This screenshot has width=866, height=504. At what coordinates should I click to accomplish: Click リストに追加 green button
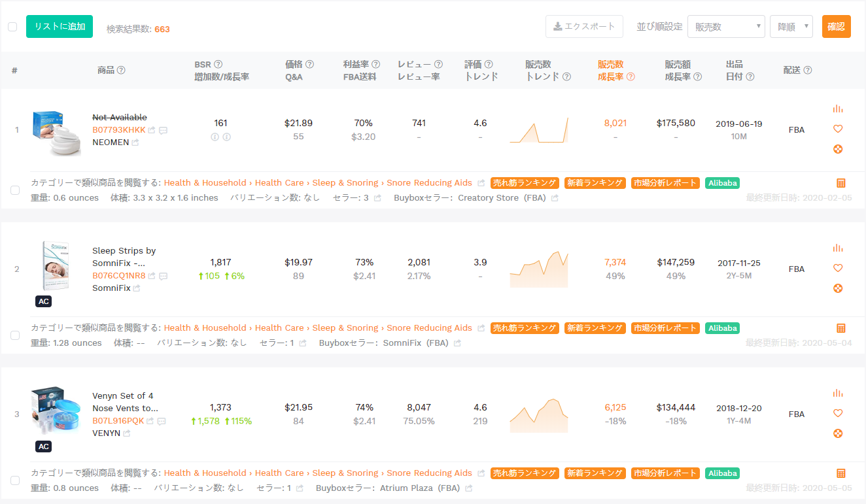tap(60, 26)
